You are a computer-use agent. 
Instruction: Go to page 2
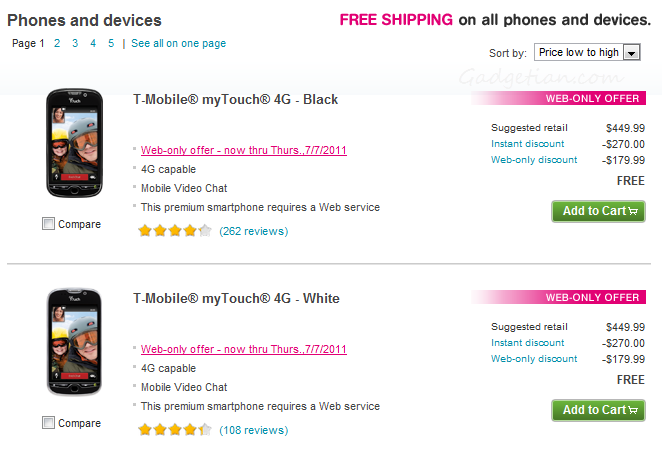click(x=57, y=44)
